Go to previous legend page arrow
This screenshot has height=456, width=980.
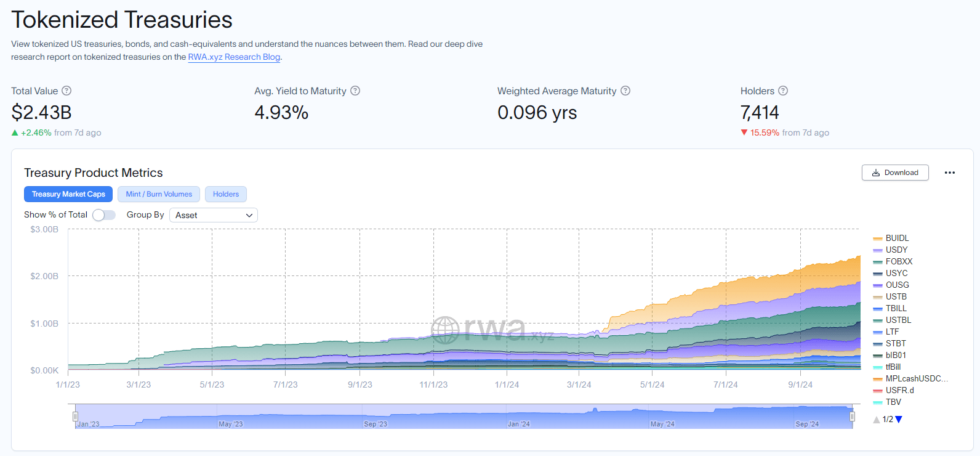click(x=877, y=420)
